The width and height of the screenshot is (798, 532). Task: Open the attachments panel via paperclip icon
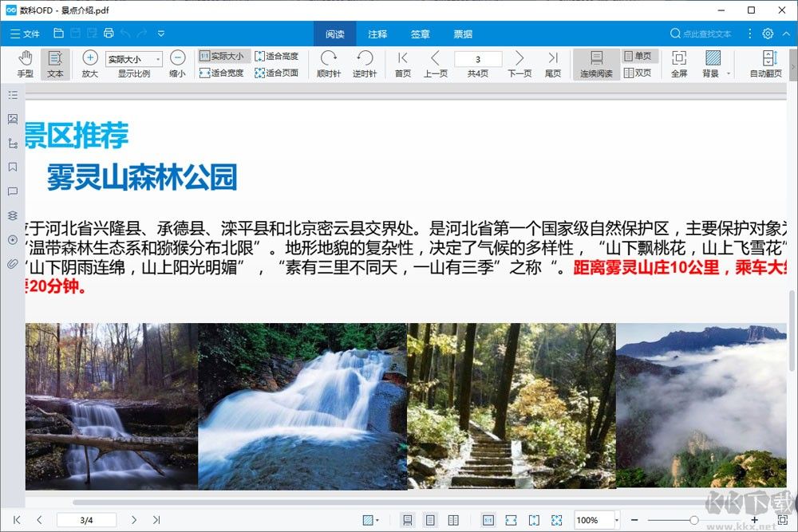[12, 263]
